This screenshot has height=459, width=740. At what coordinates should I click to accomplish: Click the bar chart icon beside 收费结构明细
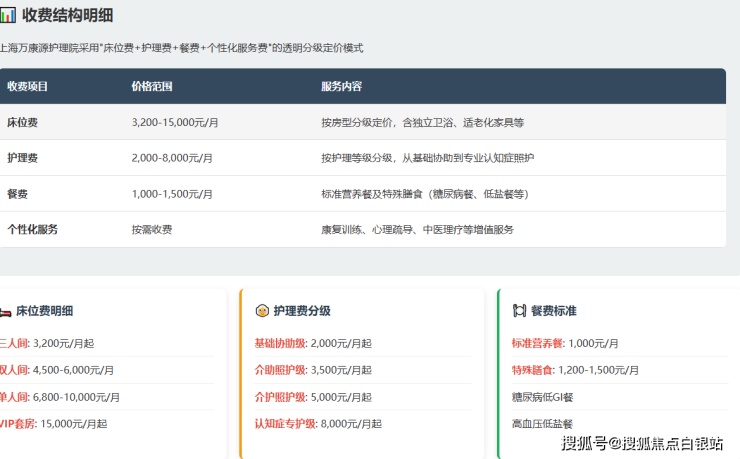pos(8,15)
